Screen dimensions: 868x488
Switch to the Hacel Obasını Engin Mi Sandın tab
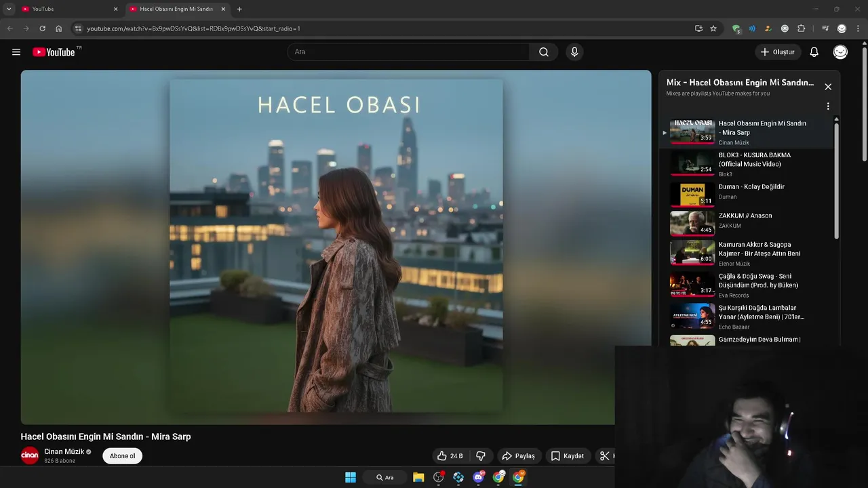point(176,9)
